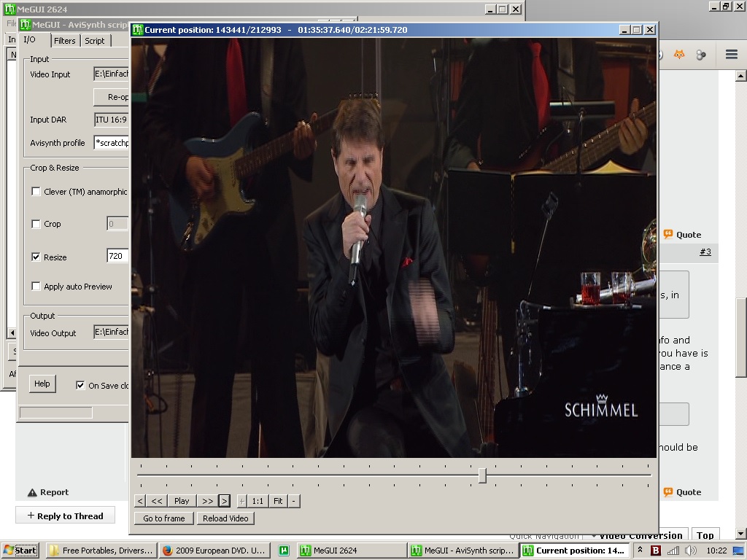The width and height of the screenshot is (747, 560).
Task: Click the Re-open video button
Action: pos(112,97)
